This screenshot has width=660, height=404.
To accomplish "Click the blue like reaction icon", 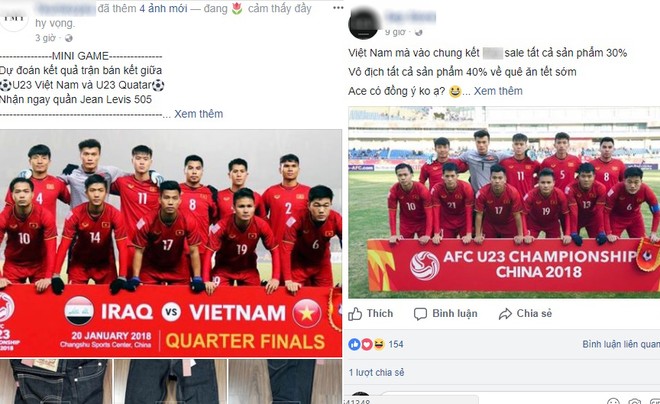I will coord(354,344).
